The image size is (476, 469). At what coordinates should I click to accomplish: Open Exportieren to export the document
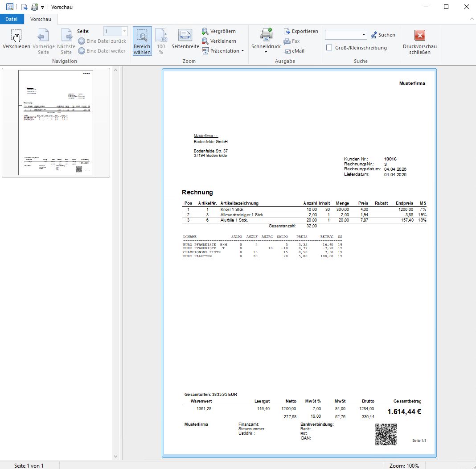coord(301,31)
